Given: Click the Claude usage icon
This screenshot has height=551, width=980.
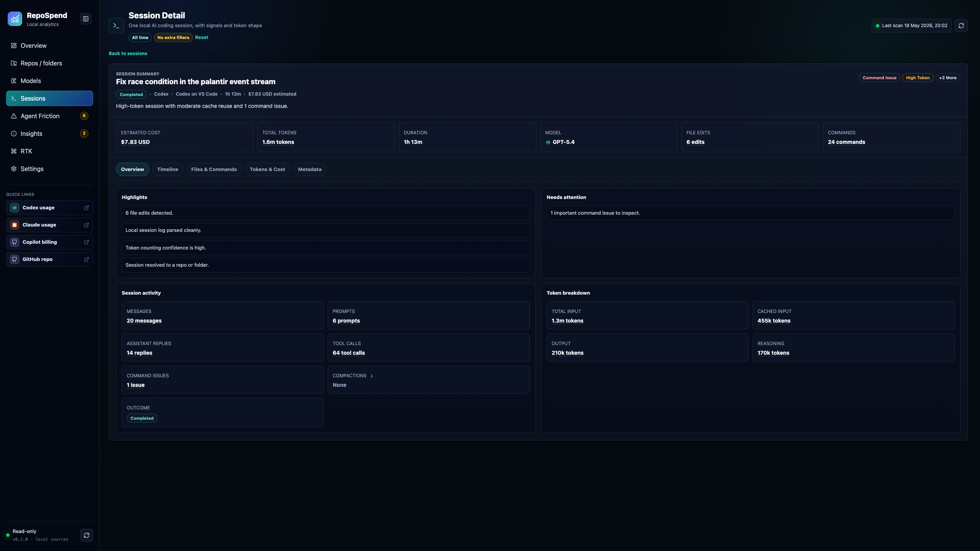Looking at the screenshot, I should point(15,225).
